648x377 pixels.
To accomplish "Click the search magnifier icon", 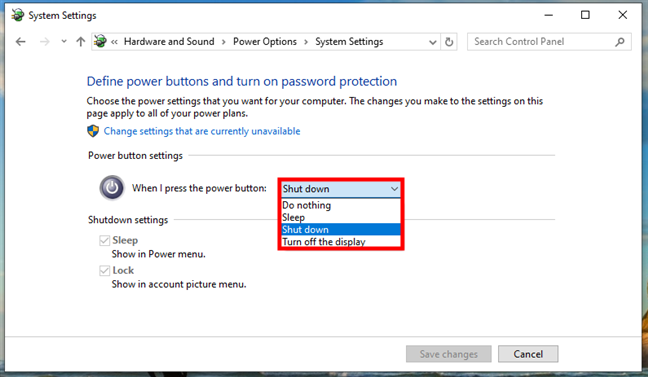I will pyautogui.click(x=619, y=42).
